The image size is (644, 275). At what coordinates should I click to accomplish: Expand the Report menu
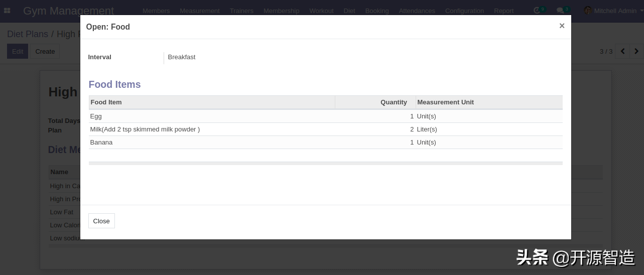[503, 11]
